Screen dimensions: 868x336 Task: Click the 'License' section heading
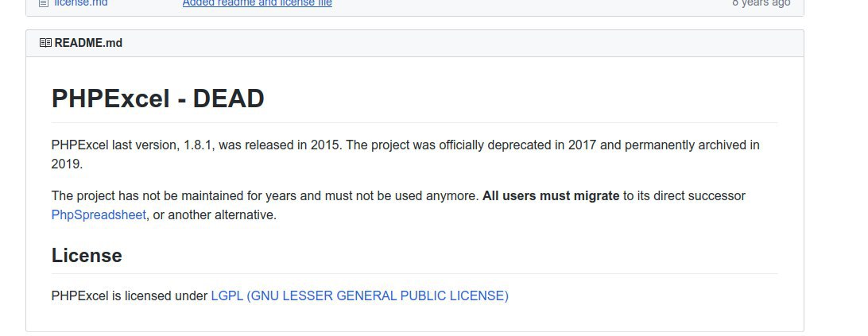tap(87, 255)
